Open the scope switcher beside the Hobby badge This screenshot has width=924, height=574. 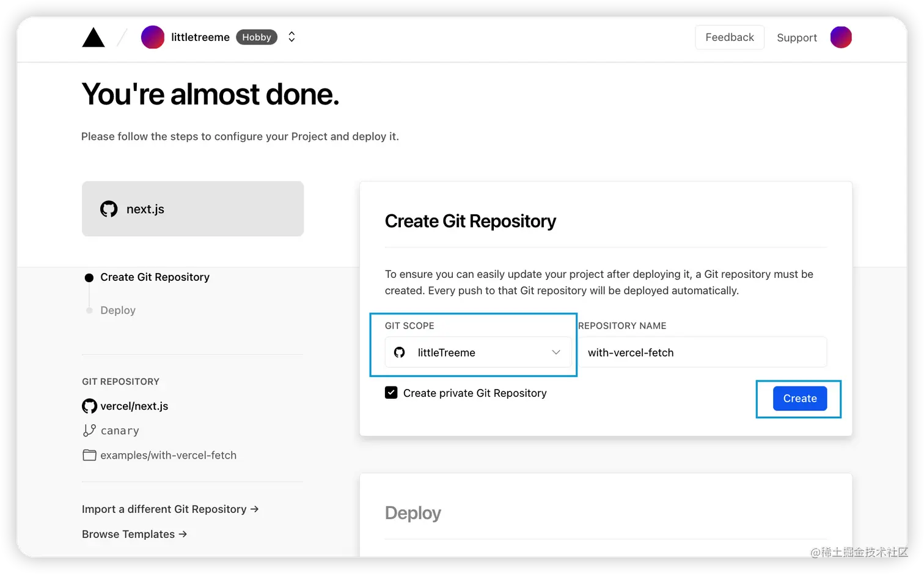click(291, 37)
